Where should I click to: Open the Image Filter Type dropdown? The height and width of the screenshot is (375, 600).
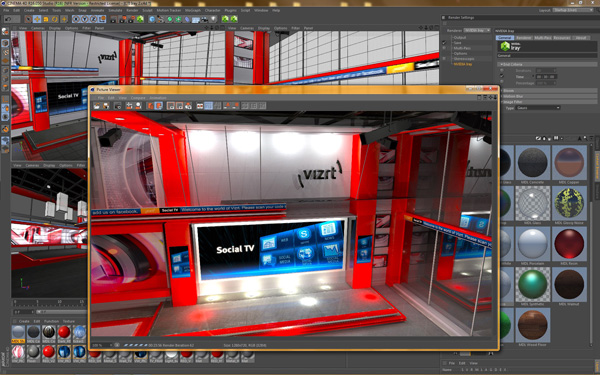click(538, 108)
